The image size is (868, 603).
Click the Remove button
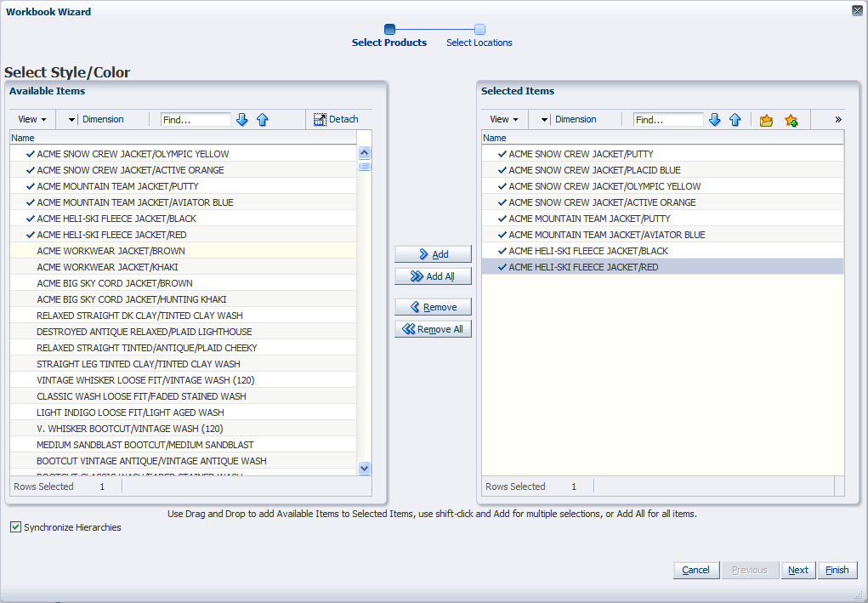point(433,307)
